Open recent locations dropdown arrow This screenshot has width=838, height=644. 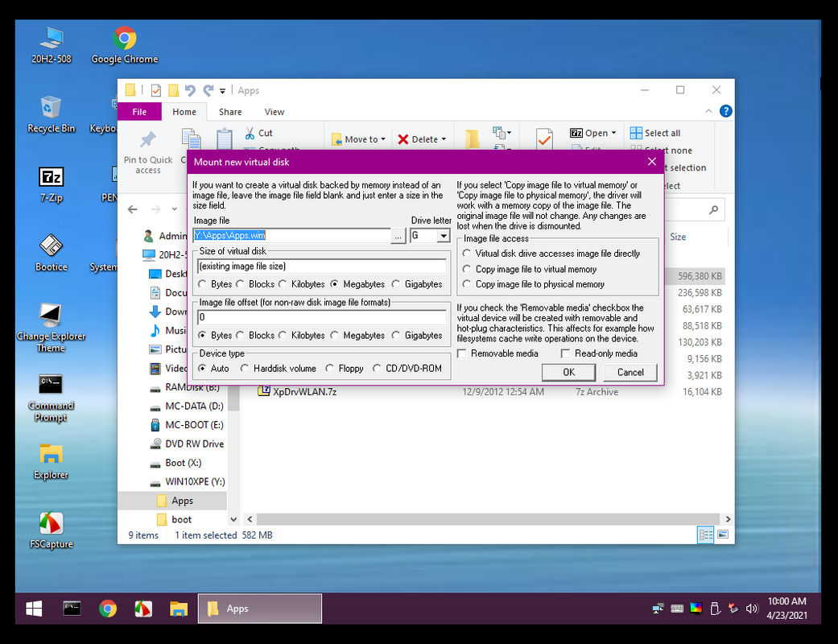[x=174, y=209]
